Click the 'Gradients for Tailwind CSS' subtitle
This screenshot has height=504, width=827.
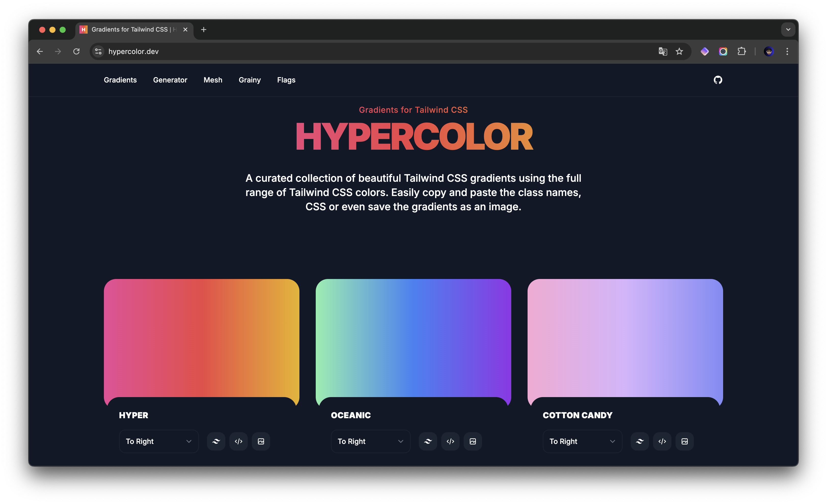click(x=413, y=110)
